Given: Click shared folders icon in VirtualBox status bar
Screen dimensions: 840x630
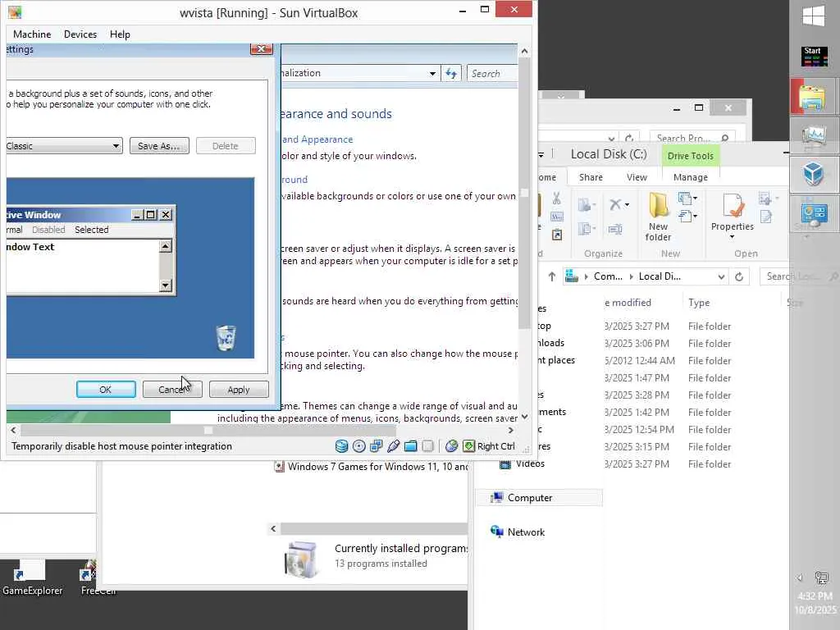Looking at the screenshot, I should click(410, 445).
